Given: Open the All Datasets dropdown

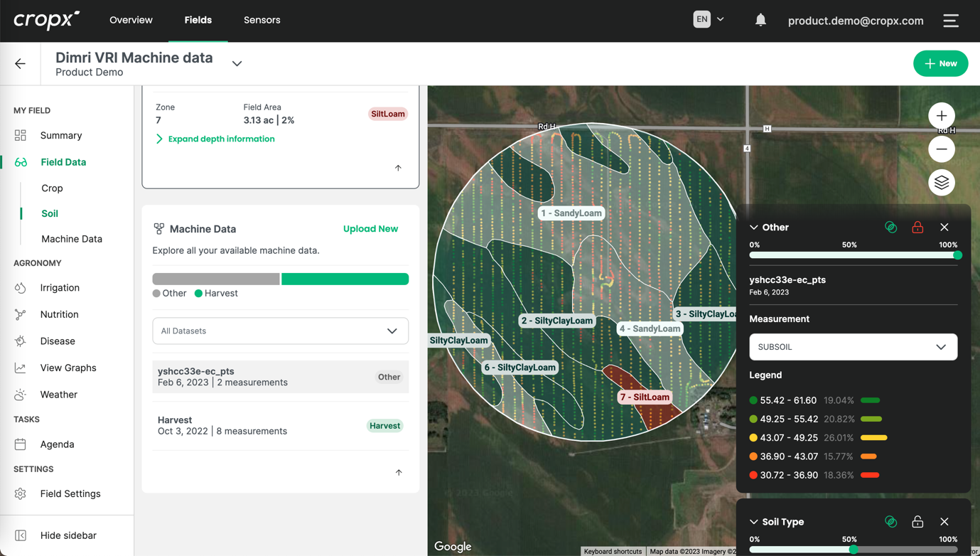Looking at the screenshot, I should pos(280,331).
